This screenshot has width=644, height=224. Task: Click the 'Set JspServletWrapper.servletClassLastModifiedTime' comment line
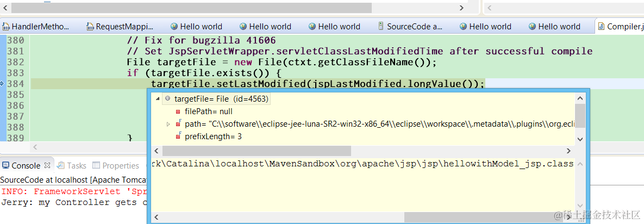[360, 51]
